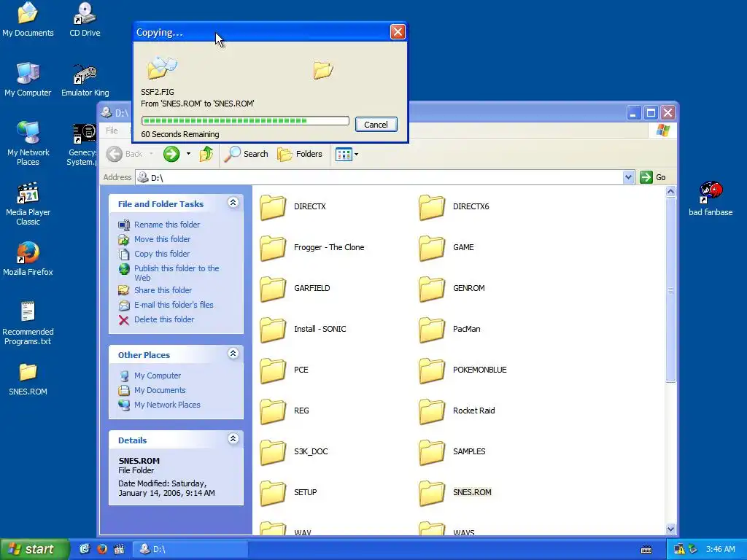Select My Computer desktop icon
Viewport: 747px width, 560px height.
click(28, 79)
